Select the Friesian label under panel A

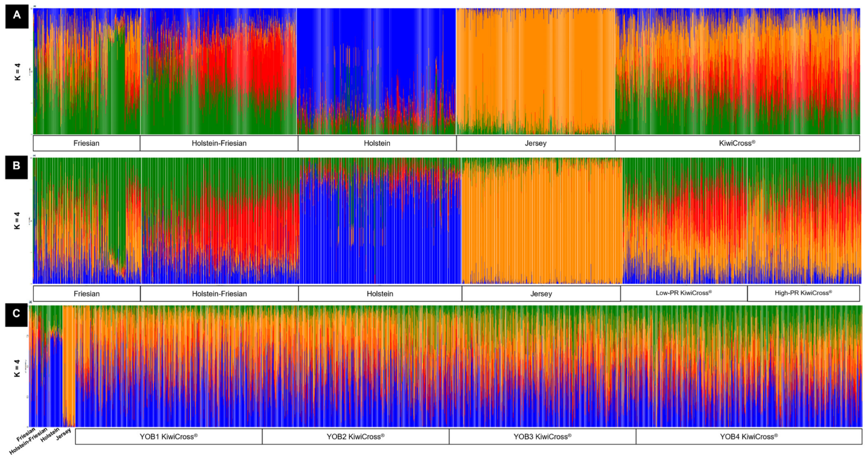pos(87,143)
